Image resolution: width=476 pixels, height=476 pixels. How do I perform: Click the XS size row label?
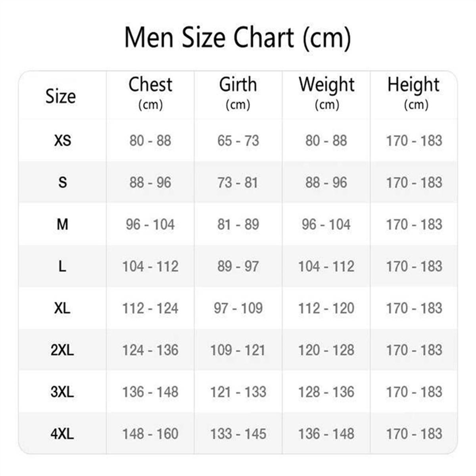[62, 140]
